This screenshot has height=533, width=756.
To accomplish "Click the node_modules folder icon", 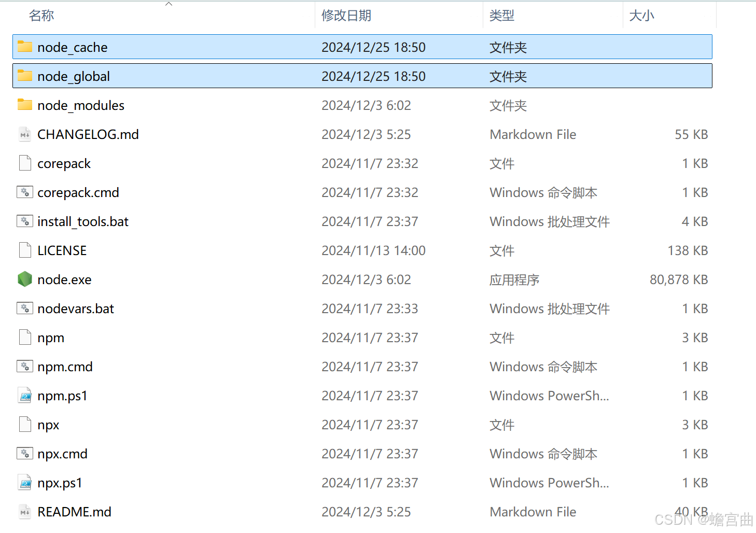I will pos(25,105).
